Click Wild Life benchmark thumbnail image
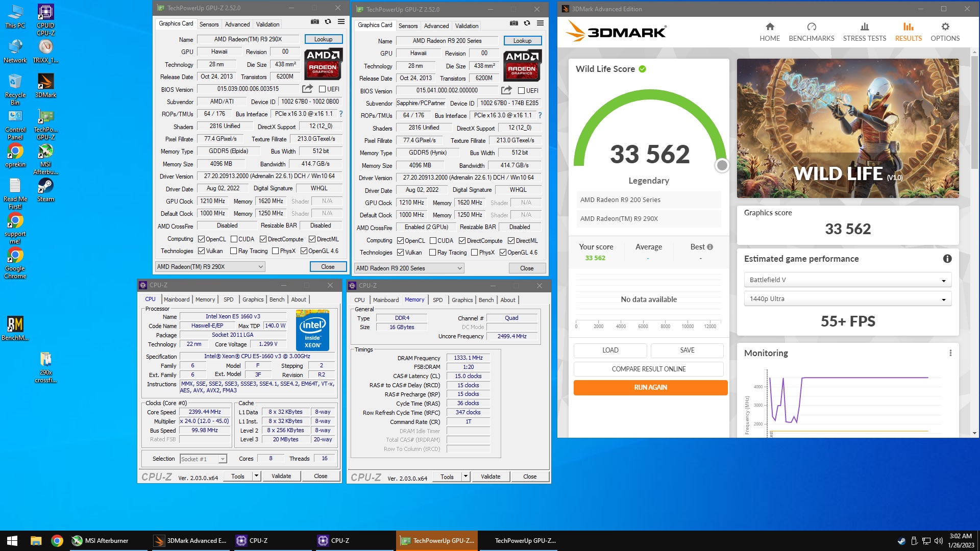 coord(847,128)
